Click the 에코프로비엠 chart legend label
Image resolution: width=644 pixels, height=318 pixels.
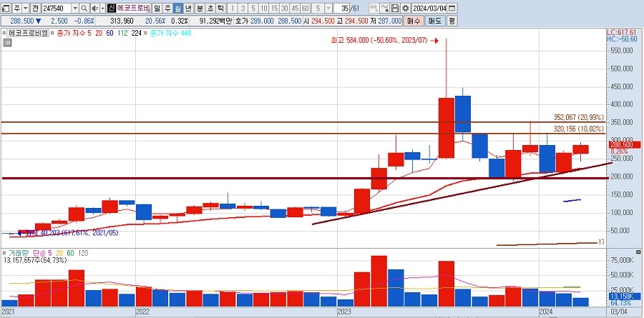29,33
